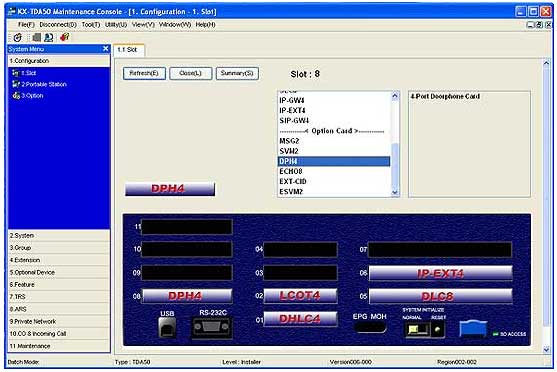Click the RS-232C serial port icon
Image resolution: width=557 pixels, height=372 pixels.
(211, 328)
